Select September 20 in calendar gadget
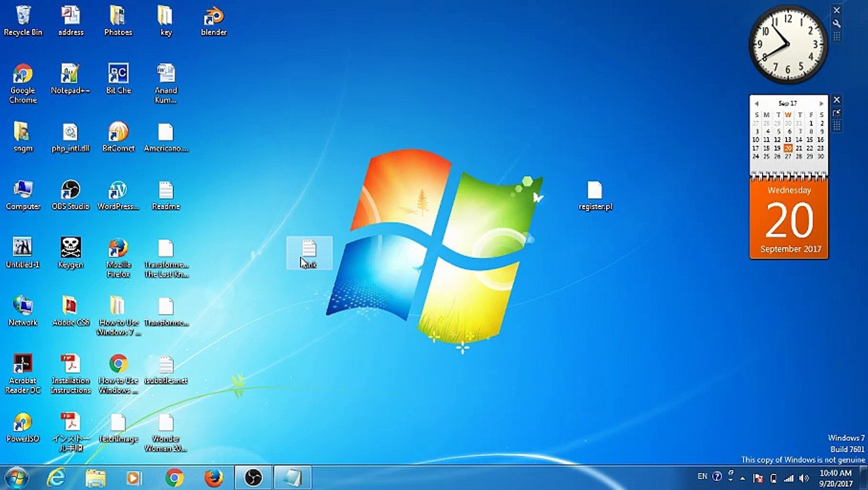This screenshot has width=868, height=490. [788, 148]
